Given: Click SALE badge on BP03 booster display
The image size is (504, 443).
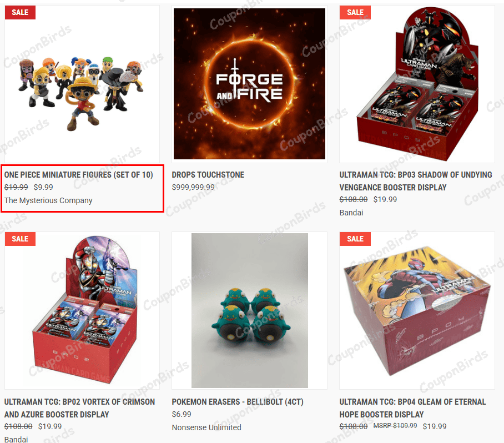Looking at the screenshot, I should click(x=355, y=13).
